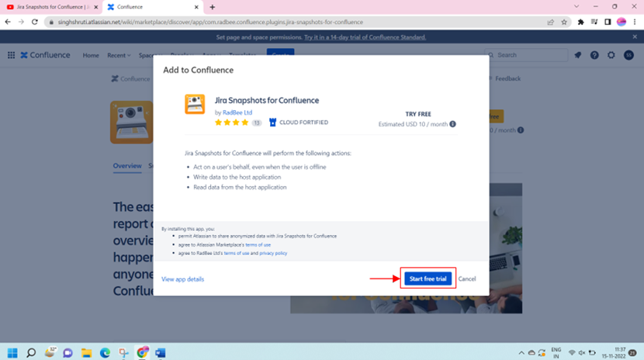644x360 pixels.
Task: Open Windows taskbar search
Action: [x=31, y=352]
